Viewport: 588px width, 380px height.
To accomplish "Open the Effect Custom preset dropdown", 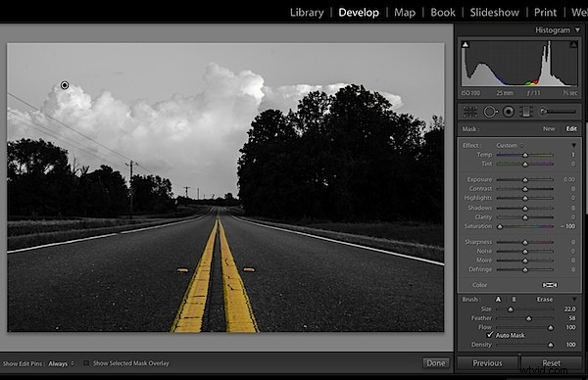I will [509, 145].
